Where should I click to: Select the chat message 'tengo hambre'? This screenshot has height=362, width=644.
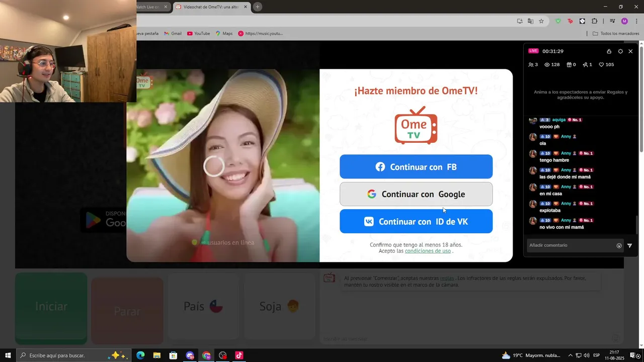pos(554,160)
